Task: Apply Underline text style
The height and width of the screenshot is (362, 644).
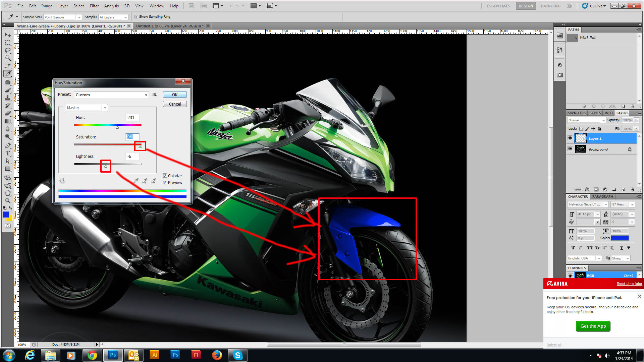Action: pos(622,248)
